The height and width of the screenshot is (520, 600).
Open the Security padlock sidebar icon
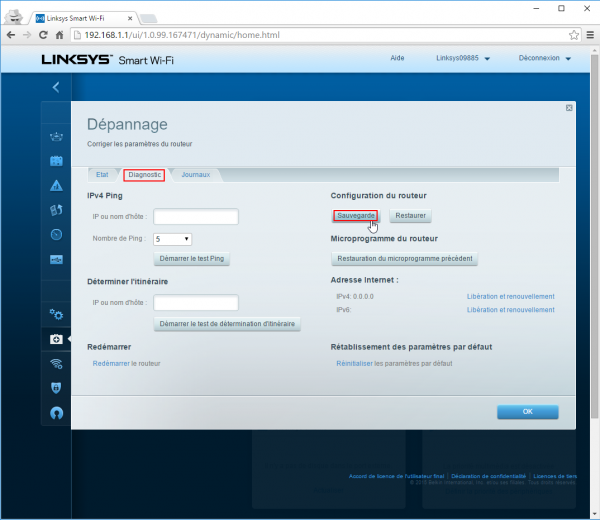pyautogui.click(x=57, y=388)
